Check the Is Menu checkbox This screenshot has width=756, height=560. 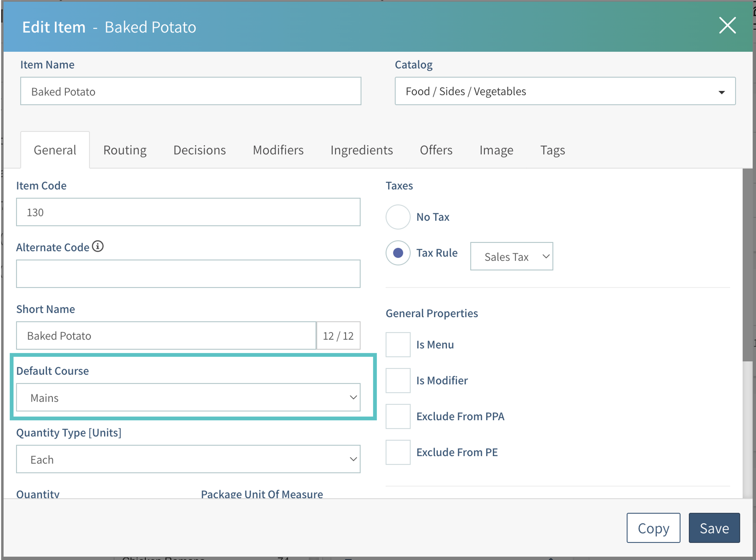[x=398, y=344]
